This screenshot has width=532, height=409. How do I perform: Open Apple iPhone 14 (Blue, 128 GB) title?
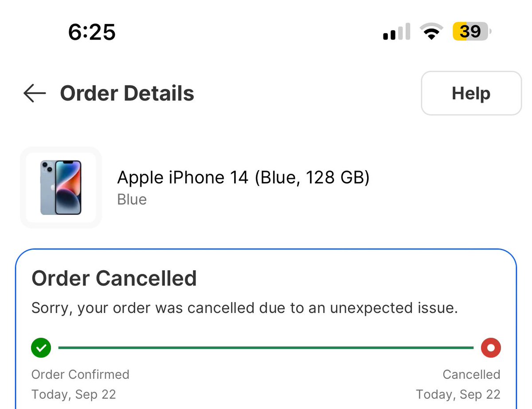coord(243,178)
